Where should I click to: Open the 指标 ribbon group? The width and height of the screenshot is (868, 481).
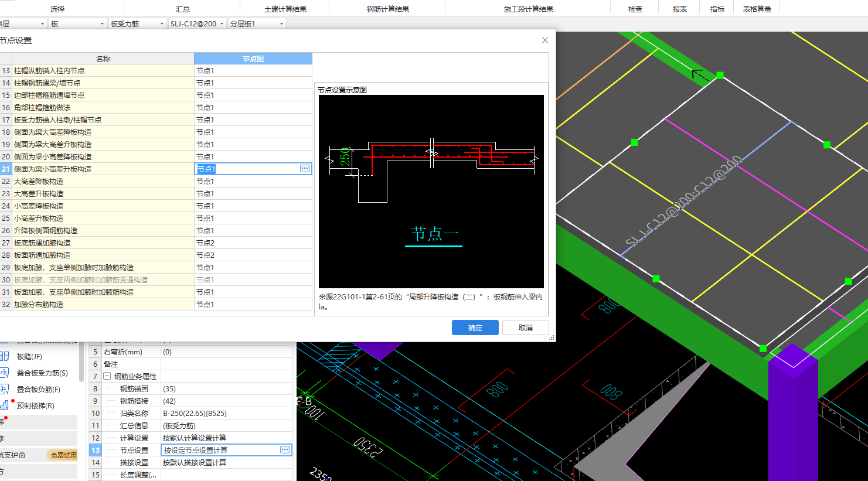(x=717, y=9)
